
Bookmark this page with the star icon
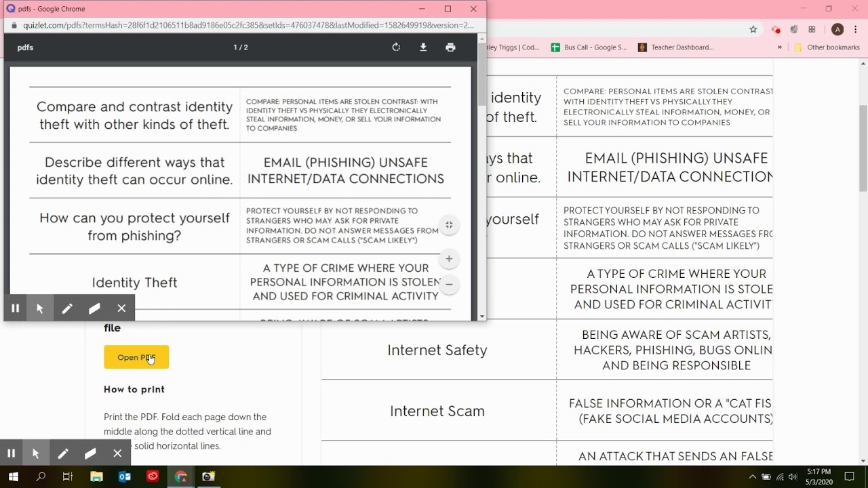[x=753, y=29]
